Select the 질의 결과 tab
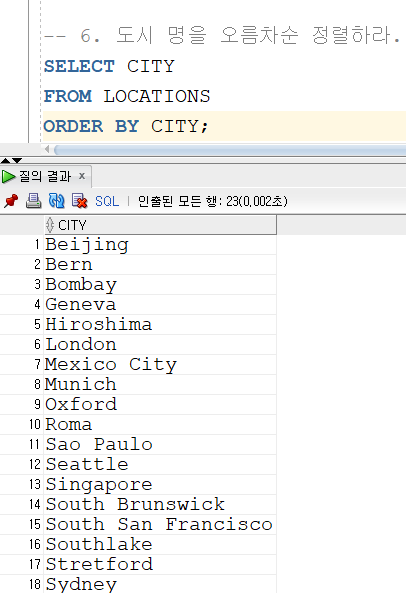406x593 pixels. pyautogui.click(x=45, y=176)
